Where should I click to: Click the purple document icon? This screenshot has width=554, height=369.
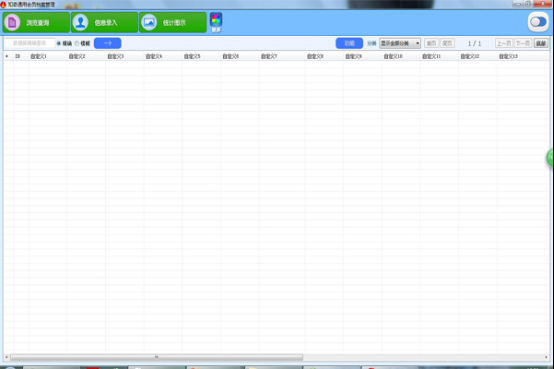[12, 23]
